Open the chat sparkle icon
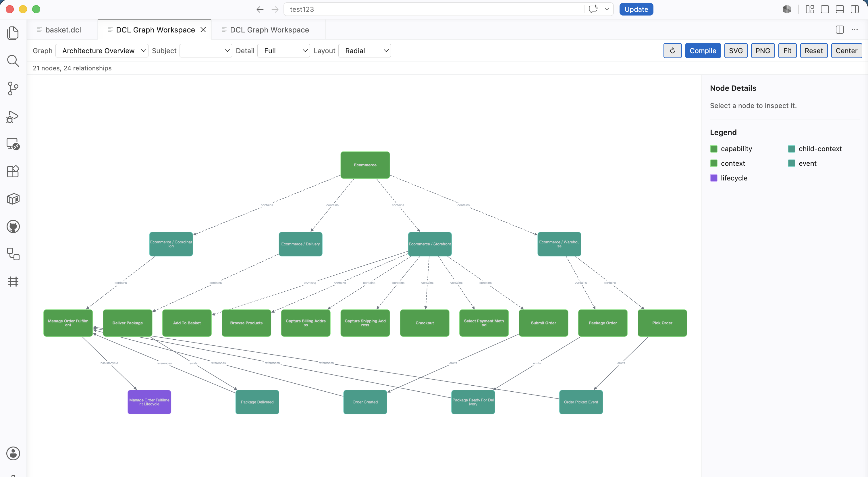868x477 pixels. click(593, 9)
